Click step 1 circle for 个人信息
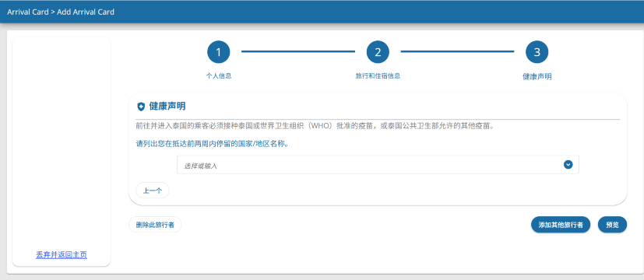644x280 pixels. 219,52
